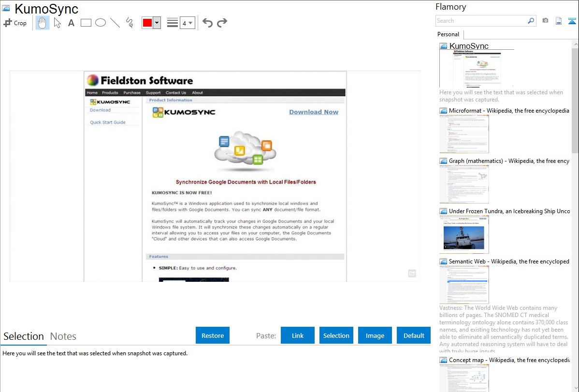Pick the rectangle shape tool
579x392 pixels.
86,23
